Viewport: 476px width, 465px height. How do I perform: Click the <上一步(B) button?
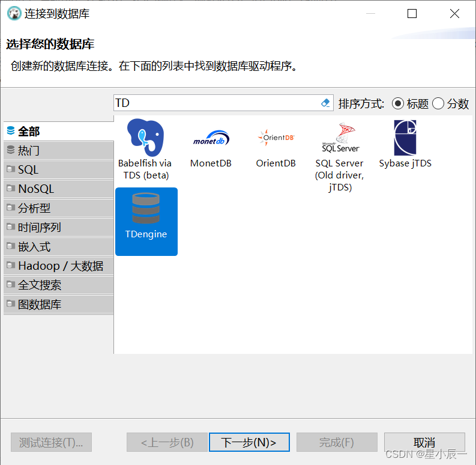coord(167,442)
